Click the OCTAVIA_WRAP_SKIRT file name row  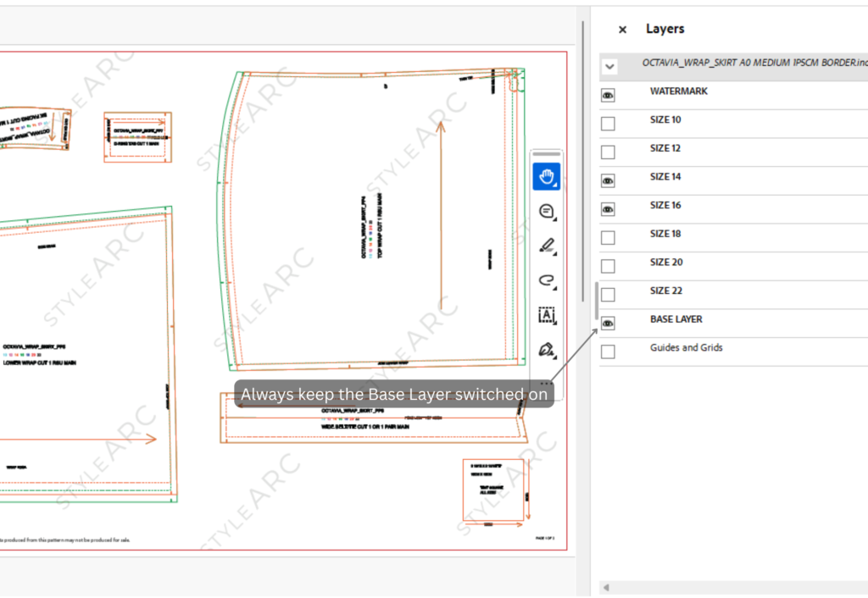pyautogui.click(x=733, y=67)
